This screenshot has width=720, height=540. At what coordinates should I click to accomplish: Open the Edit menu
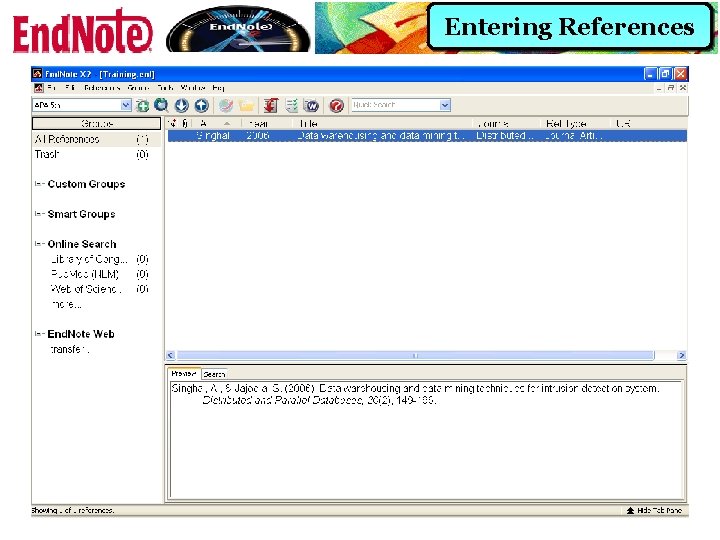click(70, 88)
